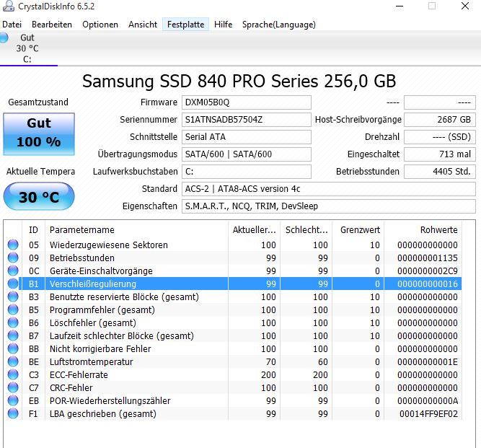Click status orb of LBA geschrieben row
This screenshot has height=448, width=481.
click(13, 413)
